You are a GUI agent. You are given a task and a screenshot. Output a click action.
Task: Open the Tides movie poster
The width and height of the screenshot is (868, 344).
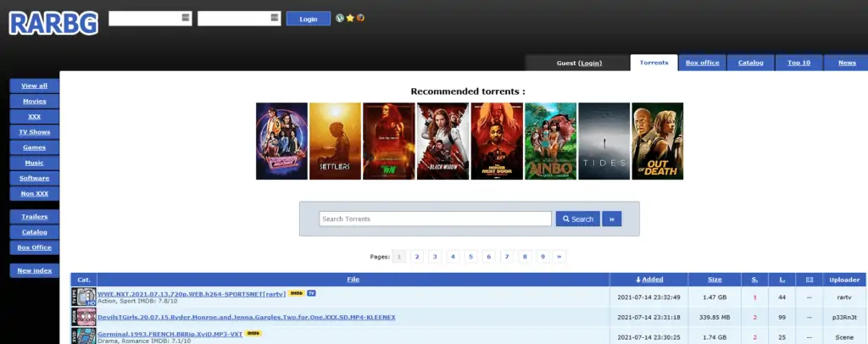pyautogui.click(x=604, y=141)
